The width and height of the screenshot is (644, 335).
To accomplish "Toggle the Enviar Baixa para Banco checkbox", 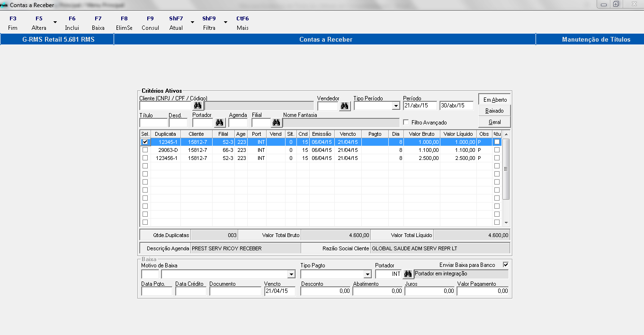I will pyautogui.click(x=505, y=264).
